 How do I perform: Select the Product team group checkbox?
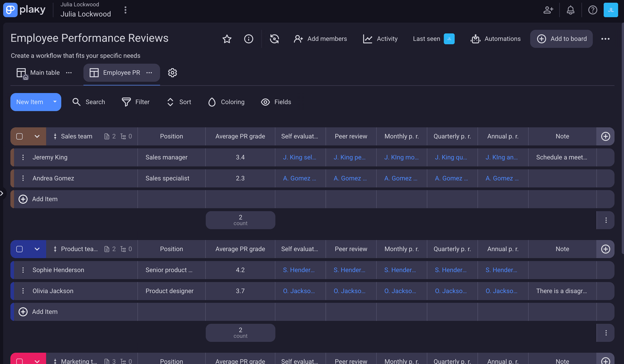pyautogui.click(x=19, y=249)
